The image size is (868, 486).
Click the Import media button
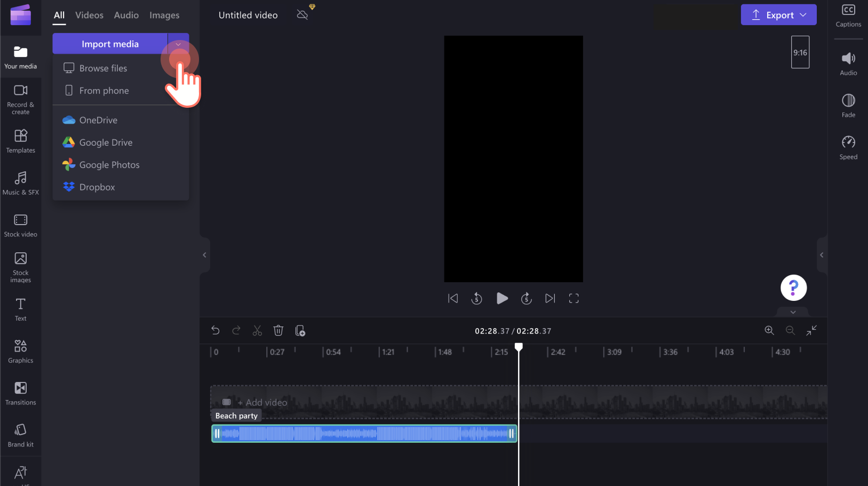tap(110, 44)
